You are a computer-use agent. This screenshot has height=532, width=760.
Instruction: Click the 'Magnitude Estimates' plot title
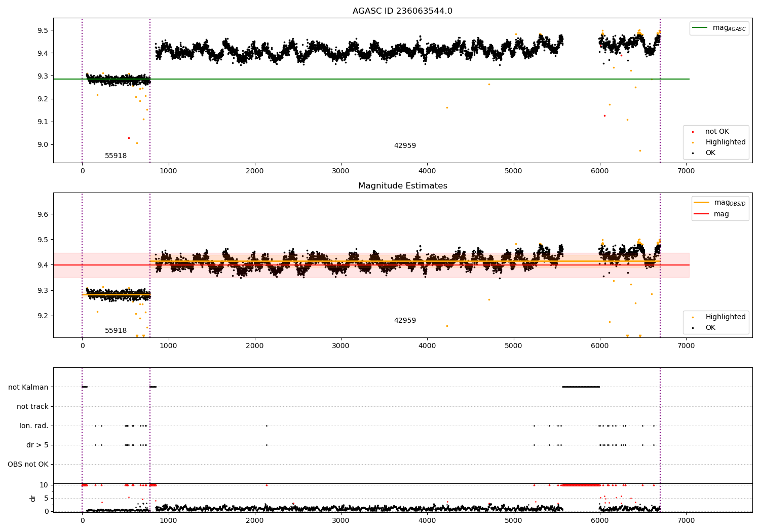pyautogui.click(x=402, y=186)
